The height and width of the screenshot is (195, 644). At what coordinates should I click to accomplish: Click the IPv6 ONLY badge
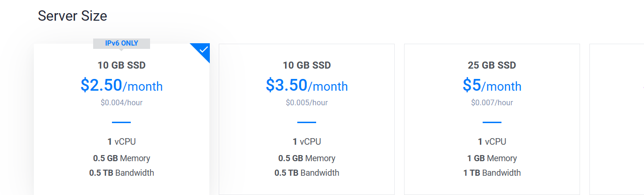[x=121, y=43]
